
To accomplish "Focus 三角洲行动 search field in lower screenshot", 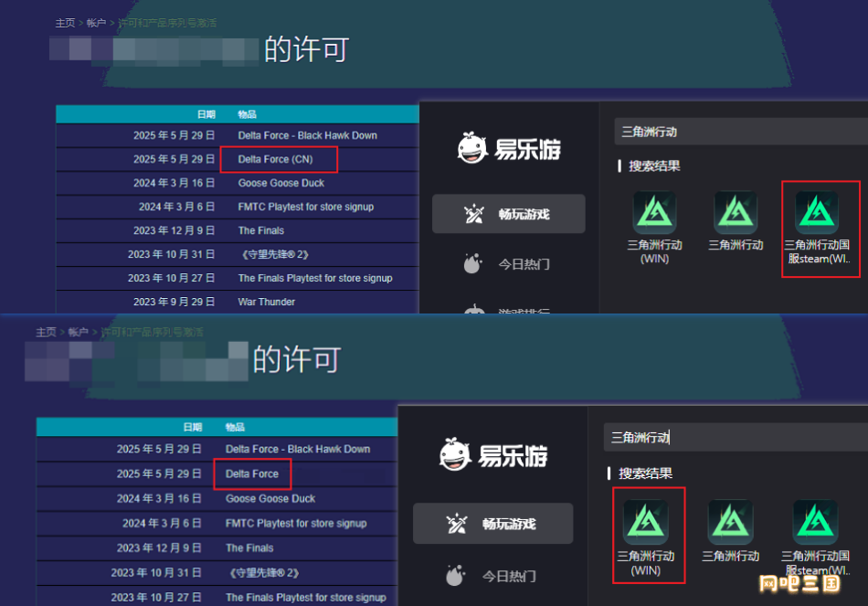I will coord(736,438).
